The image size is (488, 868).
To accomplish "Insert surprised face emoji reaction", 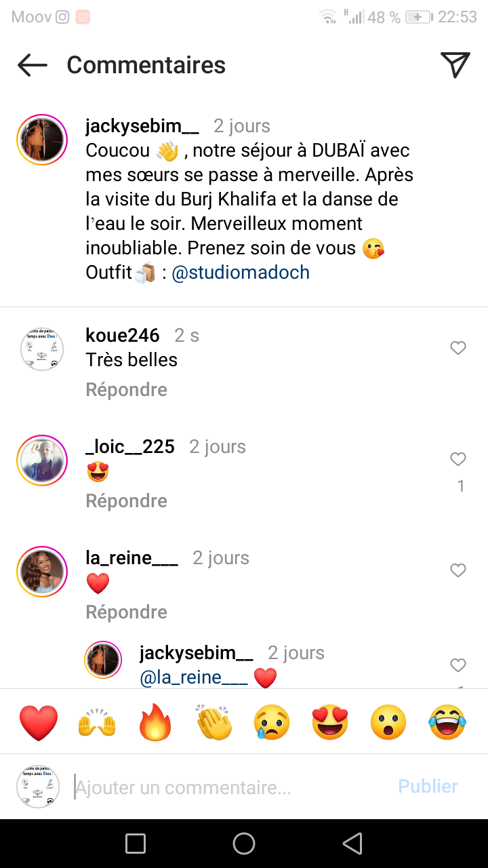I will tap(388, 723).
